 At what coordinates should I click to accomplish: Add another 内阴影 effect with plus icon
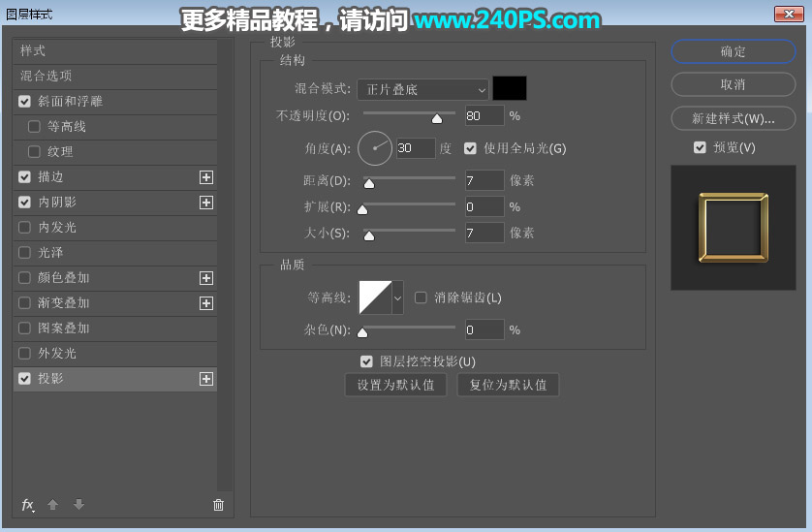(x=206, y=203)
